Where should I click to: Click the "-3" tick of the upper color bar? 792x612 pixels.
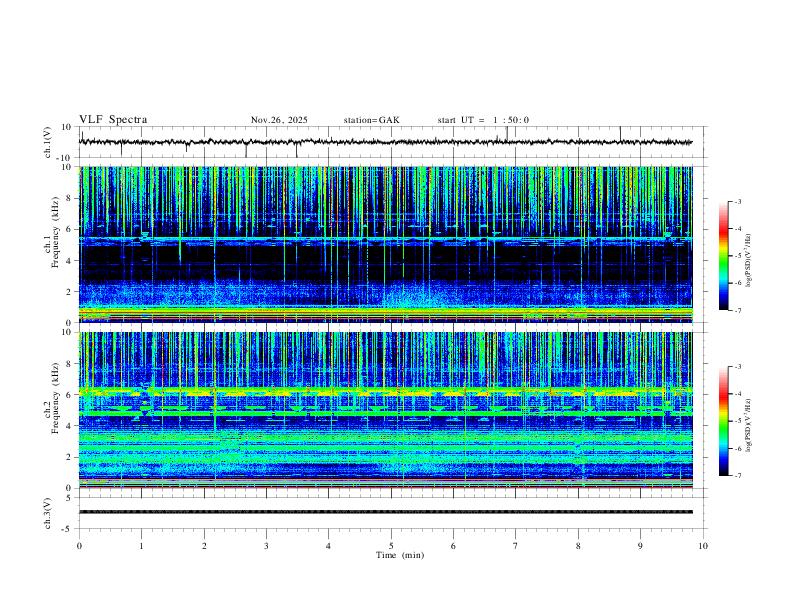737,201
